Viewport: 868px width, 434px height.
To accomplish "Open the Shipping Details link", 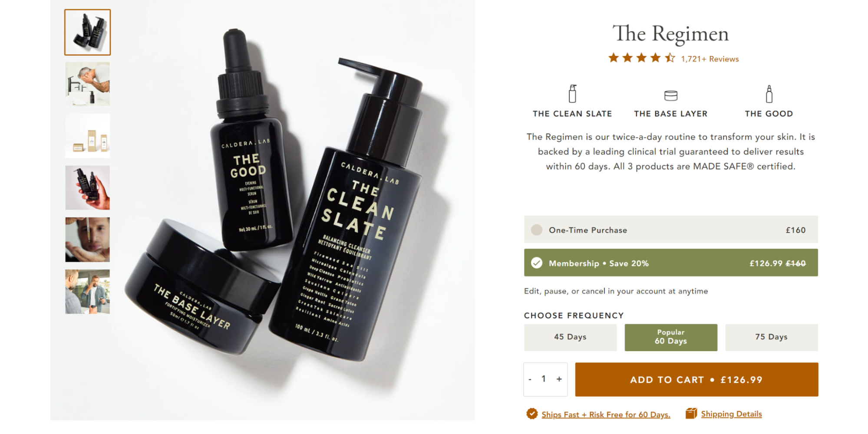I will click(x=731, y=414).
